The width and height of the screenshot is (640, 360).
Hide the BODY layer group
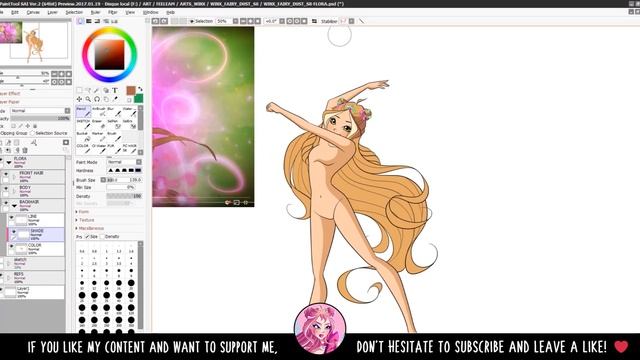6,189
